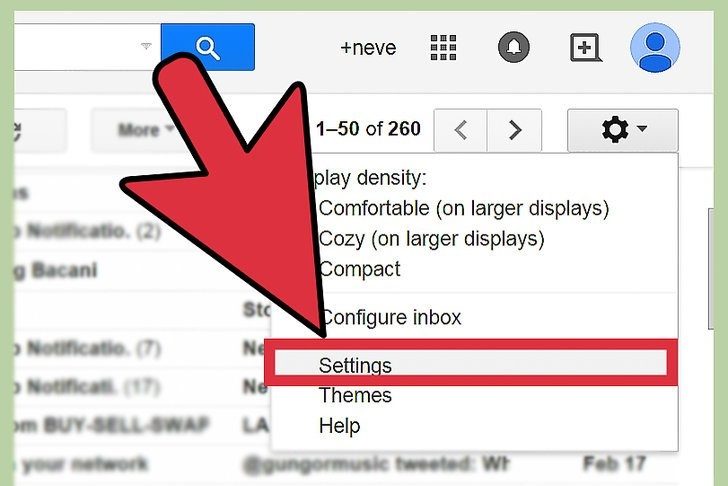
Task: Expand the search options dropdown arrow
Action: pos(146,46)
